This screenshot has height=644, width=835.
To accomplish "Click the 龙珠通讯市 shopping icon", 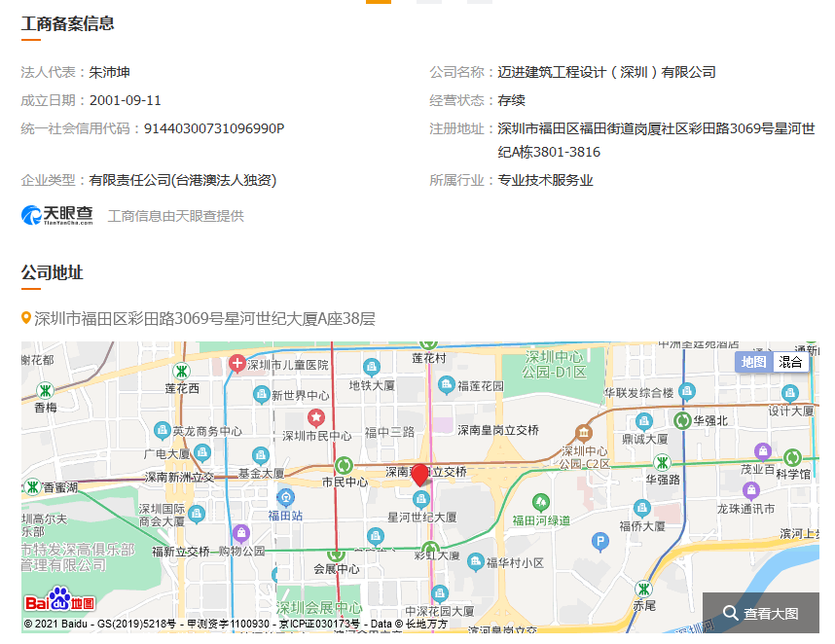I will point(751,489).
